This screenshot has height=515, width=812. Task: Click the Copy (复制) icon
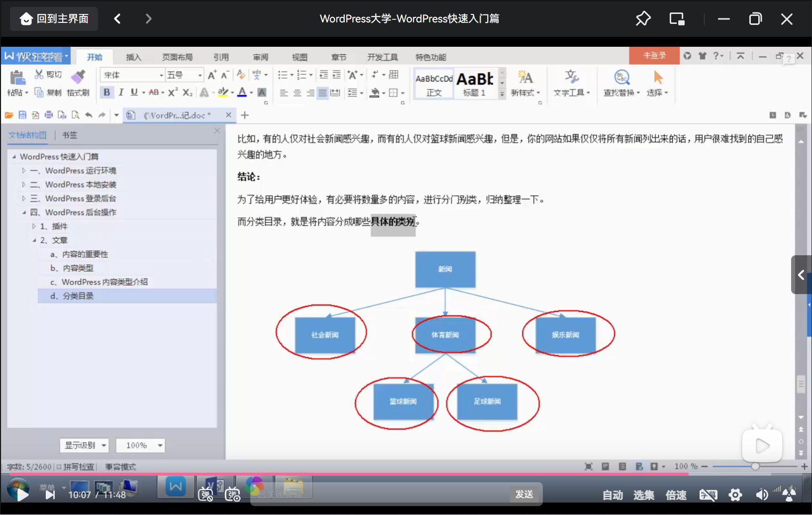click(x=39, y=92)
